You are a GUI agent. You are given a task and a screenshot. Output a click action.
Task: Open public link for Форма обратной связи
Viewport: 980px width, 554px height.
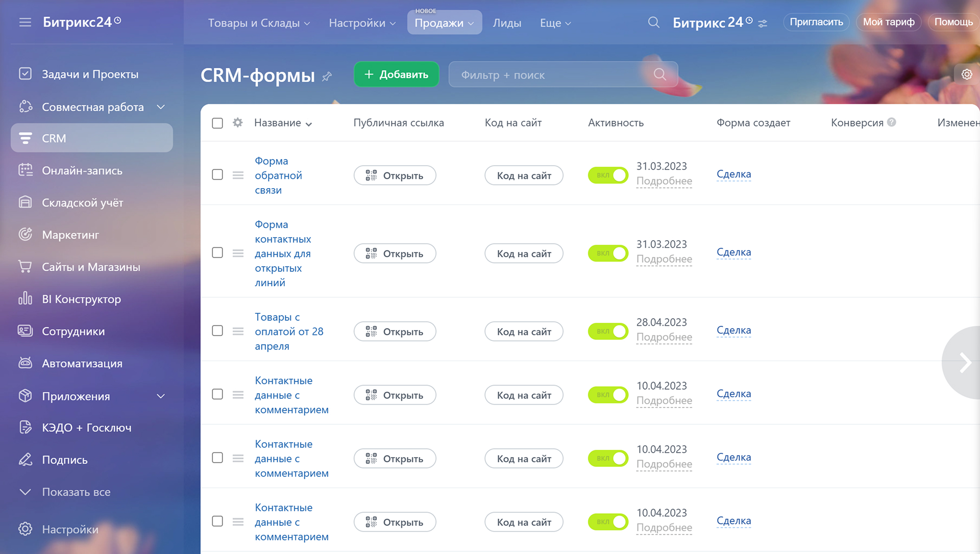[x=395, y=175]
